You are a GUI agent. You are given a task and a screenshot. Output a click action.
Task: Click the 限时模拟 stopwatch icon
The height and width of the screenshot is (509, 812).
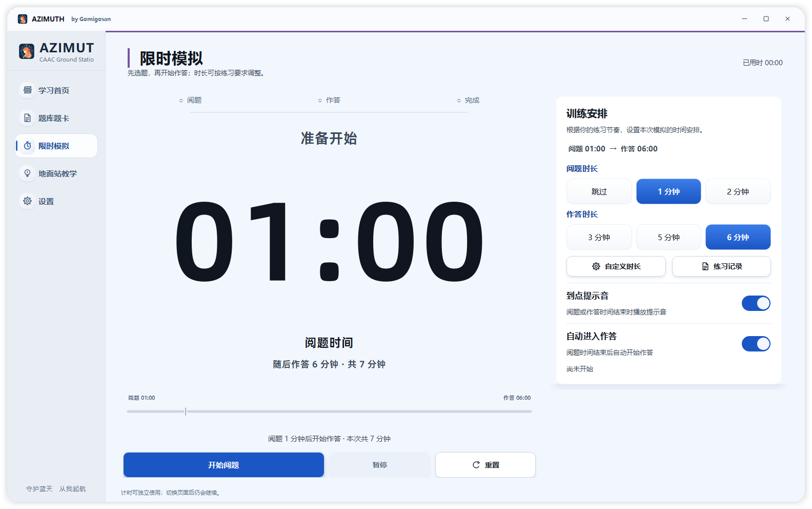28,146
